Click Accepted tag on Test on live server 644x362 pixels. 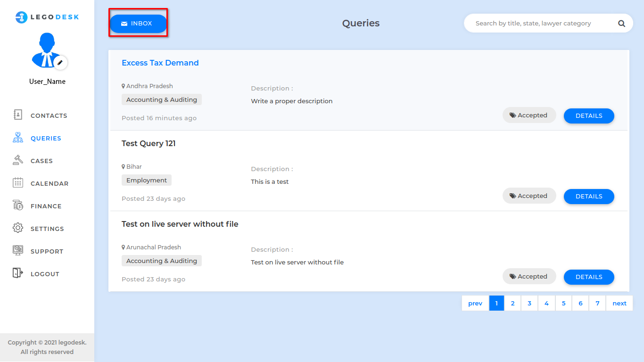[529, 276]
